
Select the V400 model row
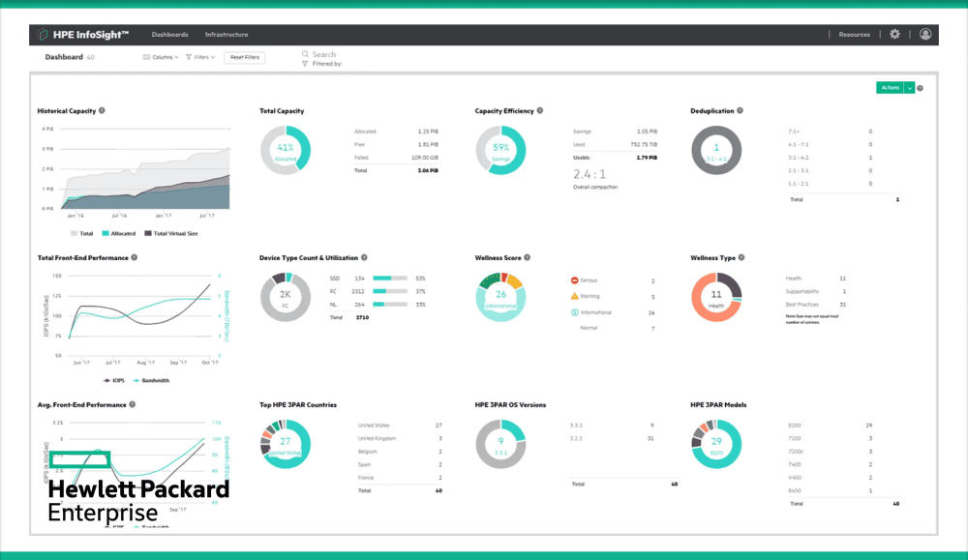[x=831, y=478]
